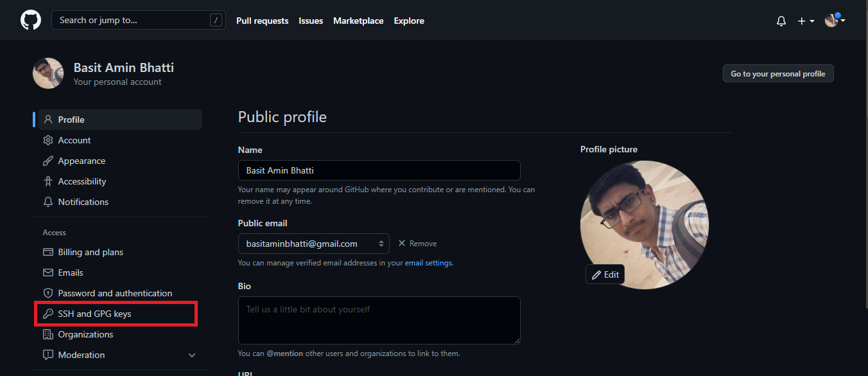Open the plus create-new dropdown
Viewport: 868px width, 376px height.
coord(806,21)
